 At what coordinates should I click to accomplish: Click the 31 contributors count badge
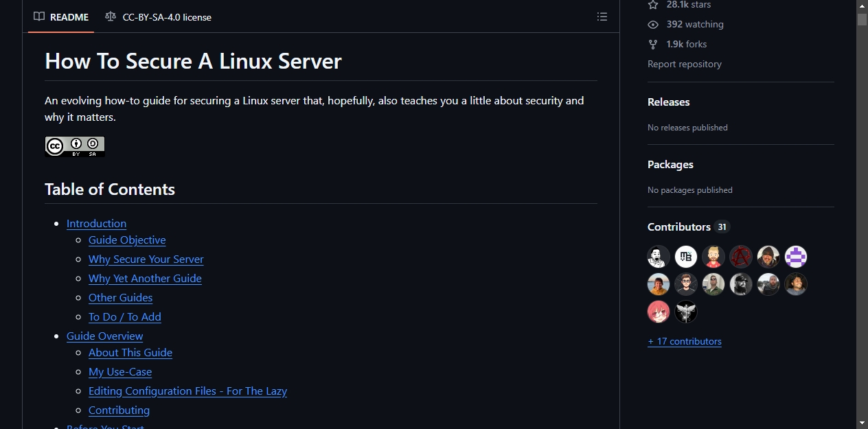point(721,227)
